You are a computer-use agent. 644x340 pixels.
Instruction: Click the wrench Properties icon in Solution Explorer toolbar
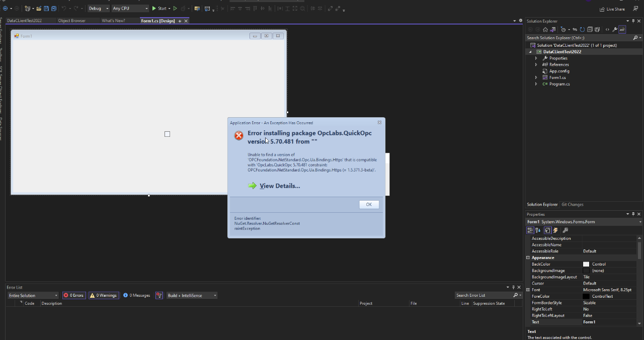point(615,29)
